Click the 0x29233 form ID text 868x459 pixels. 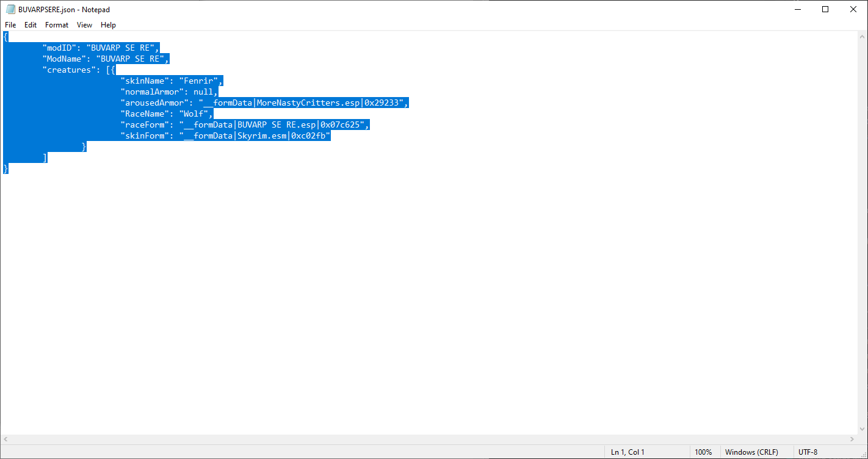click(382, 103)
